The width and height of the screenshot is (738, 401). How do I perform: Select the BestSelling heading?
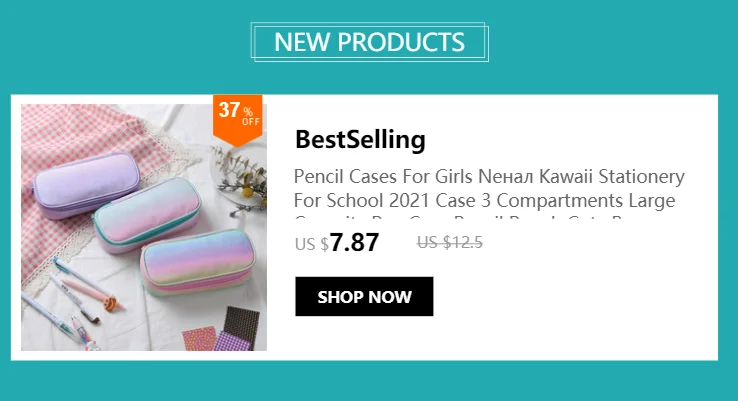[x=360, y=139]
